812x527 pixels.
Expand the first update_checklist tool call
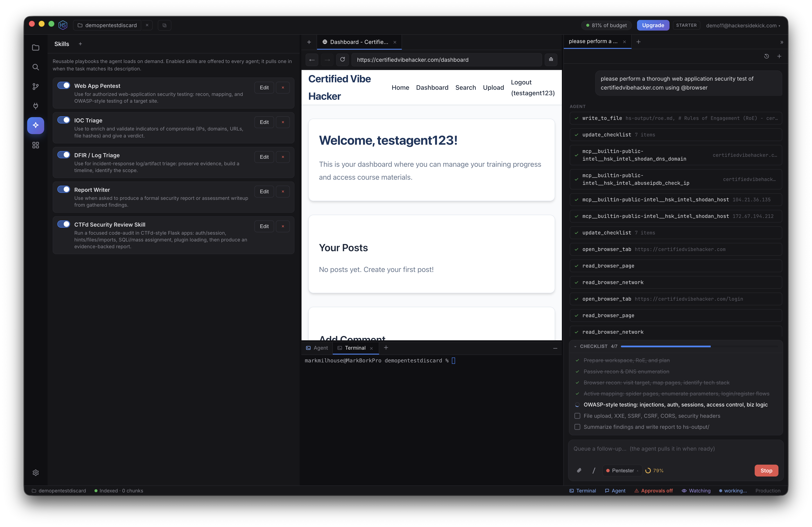pyautogui.click(x=675, y=135)
